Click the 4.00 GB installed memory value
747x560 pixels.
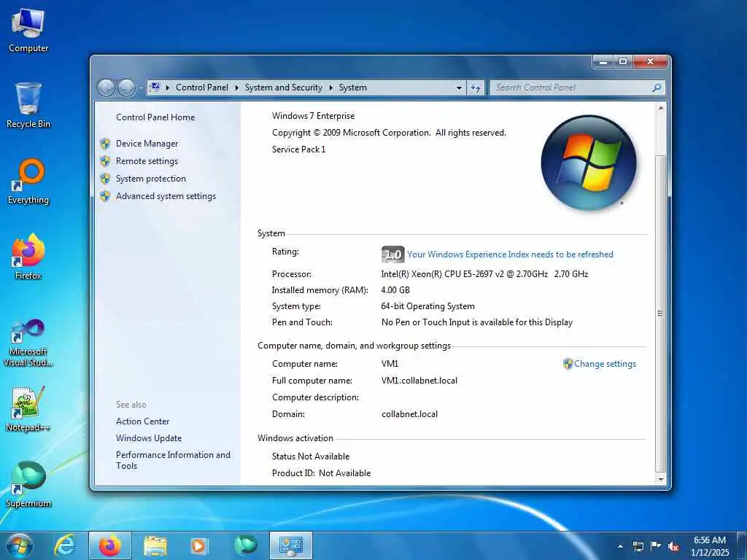pyautogui.click(x=395, y=290)
